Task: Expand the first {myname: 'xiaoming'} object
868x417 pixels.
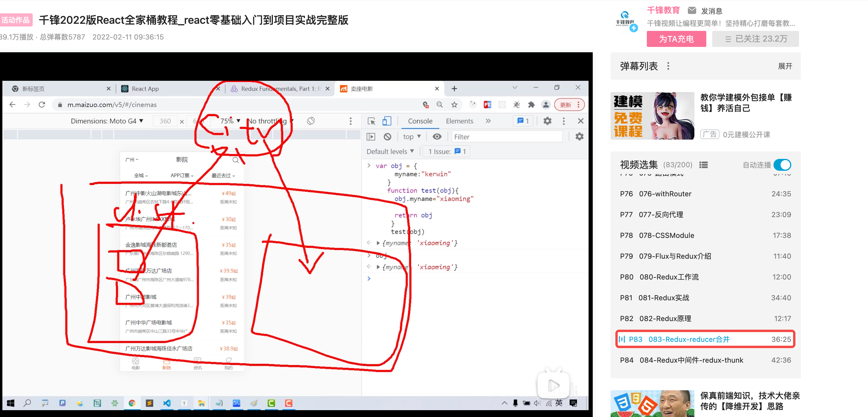Action: click(x=378, y=243)
